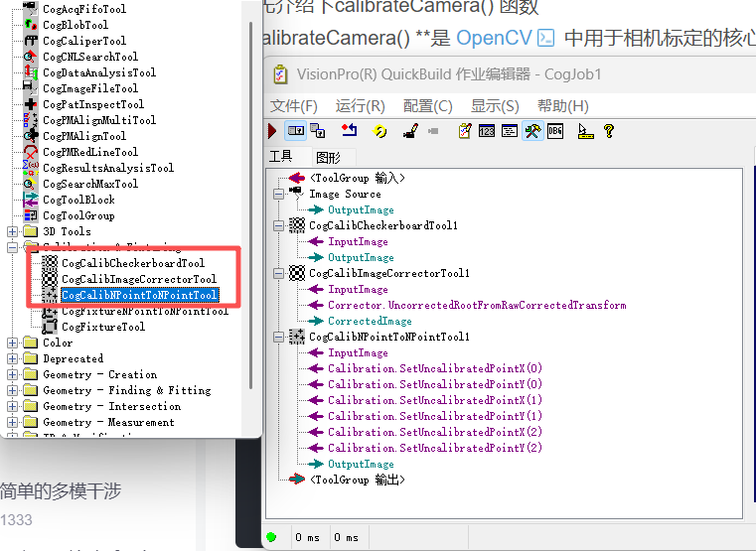Image resolution: width=756 pixels, height=551 pixels.
Task: Select CogResultsAnalysisTool in the tool list
Action: pyautogui.click(x=108, y=168)
